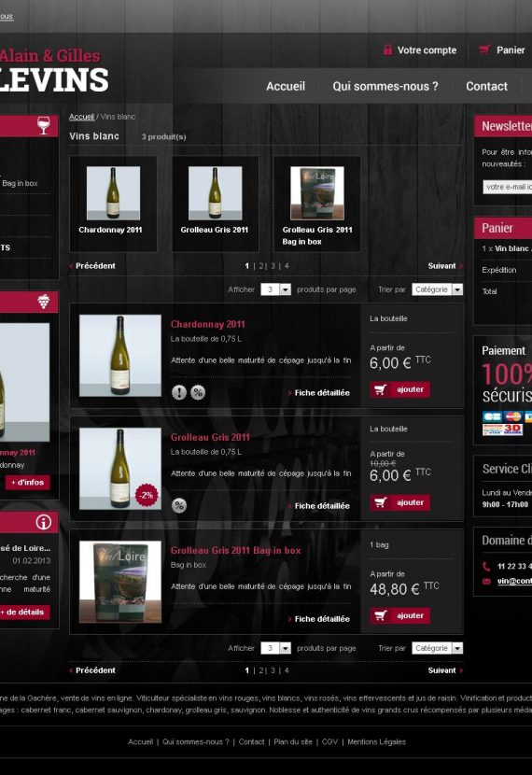The height and width of the screenshot is (775, 532).
Task: Open the Panier cart icon in the header
Action: (484, 49)
